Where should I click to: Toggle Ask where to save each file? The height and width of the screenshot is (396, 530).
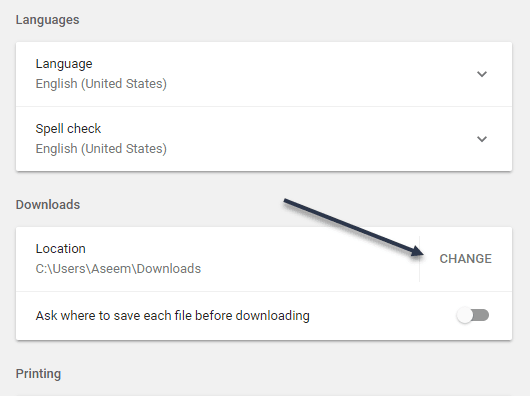[473, 315]
